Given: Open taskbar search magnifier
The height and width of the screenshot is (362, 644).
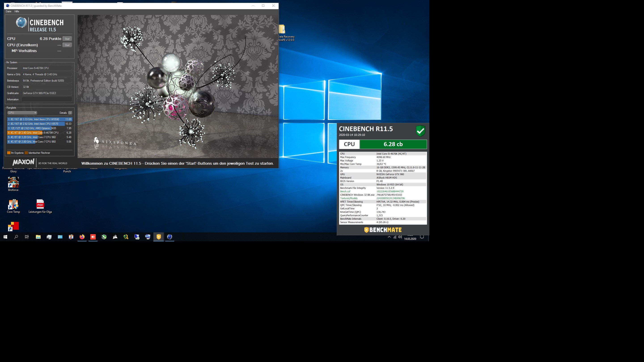Looking at the screenshot, I should coord(16,237).
